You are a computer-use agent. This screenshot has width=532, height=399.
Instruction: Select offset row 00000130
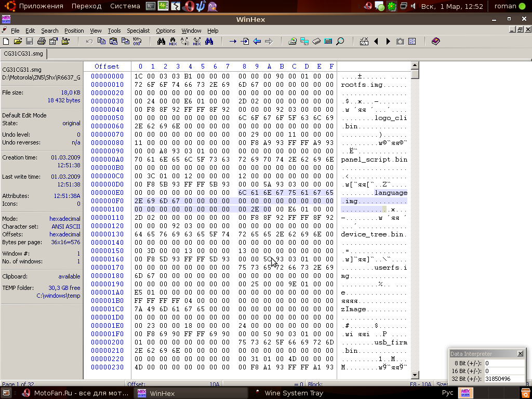pos(107,234)
